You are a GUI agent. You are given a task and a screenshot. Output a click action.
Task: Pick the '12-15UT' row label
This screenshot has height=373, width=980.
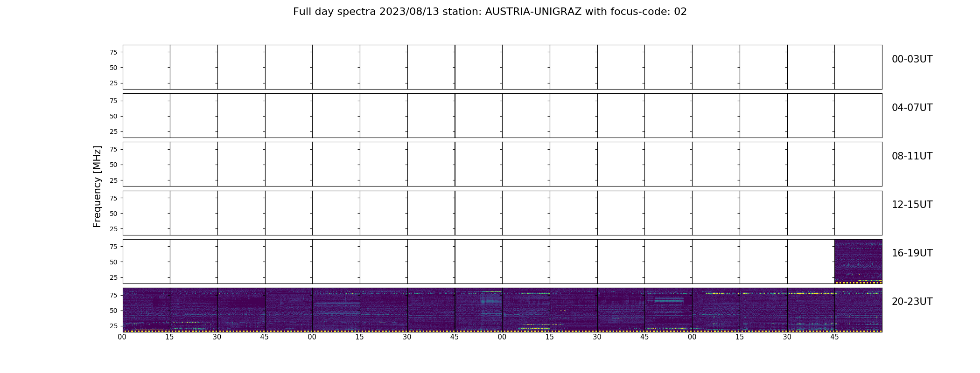point(912,205)
